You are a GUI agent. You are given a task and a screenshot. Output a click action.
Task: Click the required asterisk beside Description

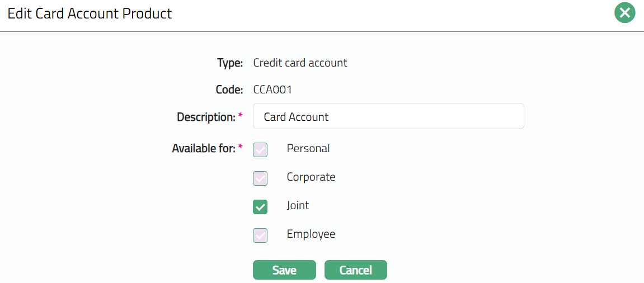click(x=241, y=116)
